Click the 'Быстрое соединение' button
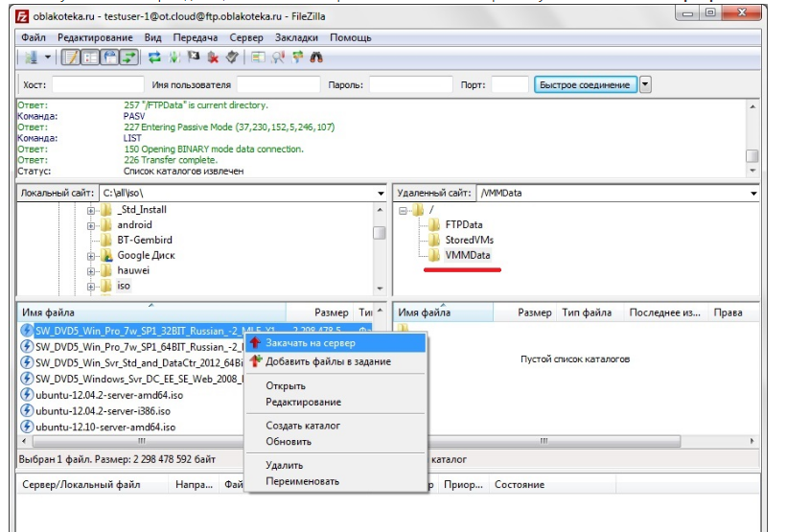This screenshot has width=786, height=532. click(x=585, y=84)
